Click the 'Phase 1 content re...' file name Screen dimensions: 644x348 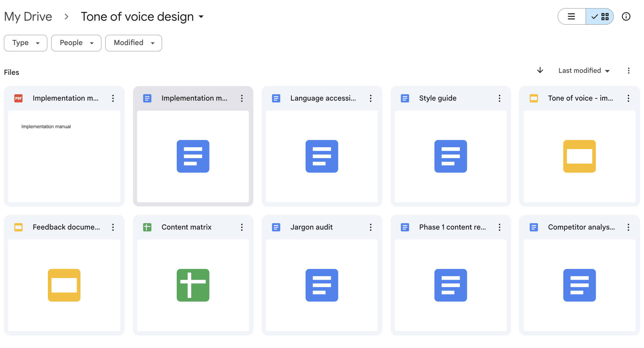point(453,227)
